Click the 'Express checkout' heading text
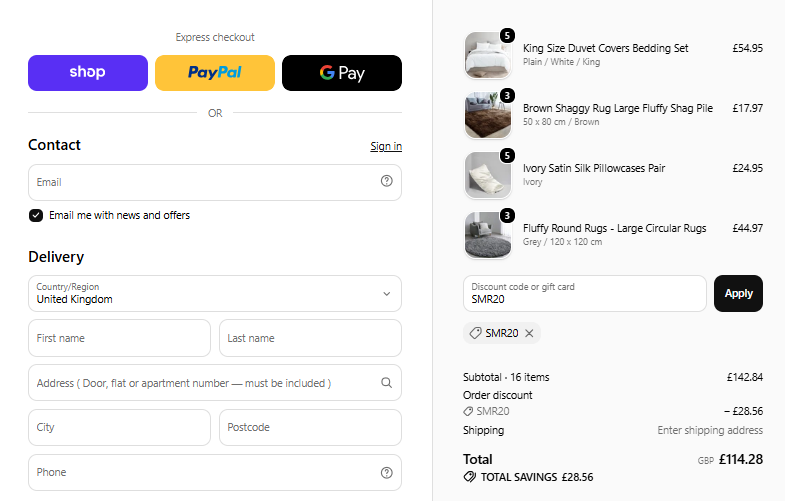 pyautogui.click(x=215, y=38)
